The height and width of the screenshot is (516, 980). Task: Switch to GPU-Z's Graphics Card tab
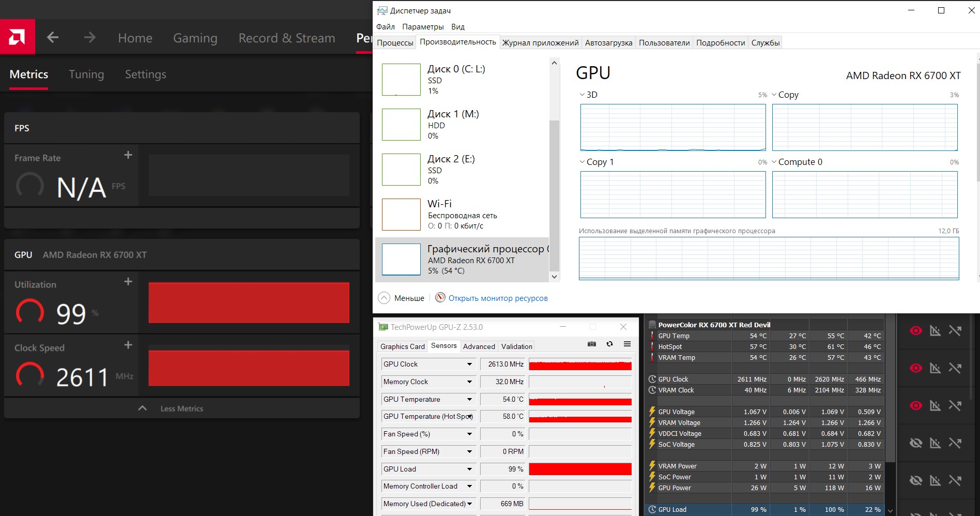pos(403,346)
